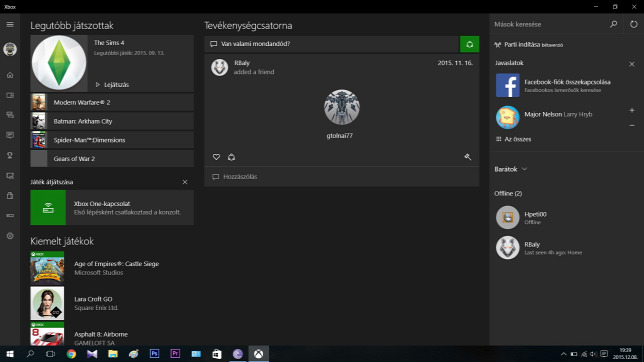Open Modern Warfare 2 in recent games
Viewport: 644px width, 362px height.
click(x=112, y=102)
